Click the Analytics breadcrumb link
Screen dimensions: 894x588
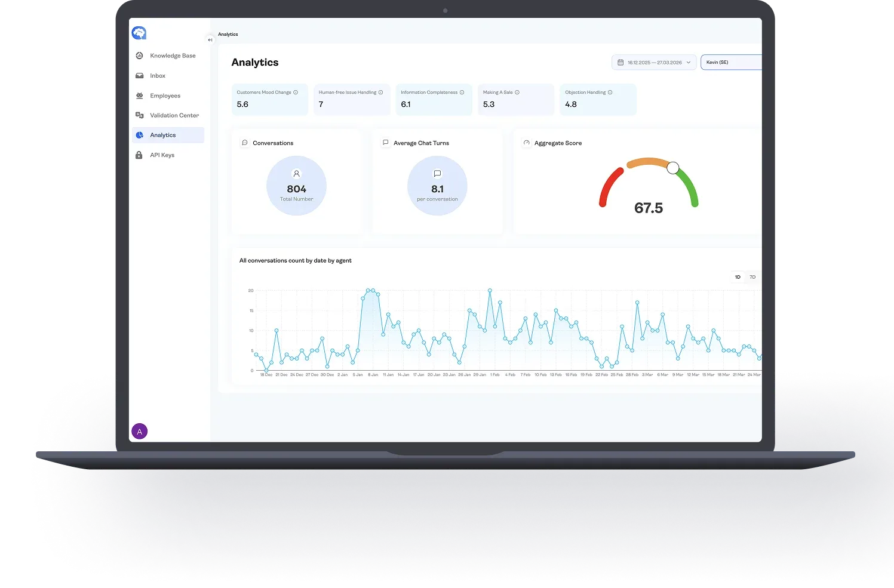228,35
